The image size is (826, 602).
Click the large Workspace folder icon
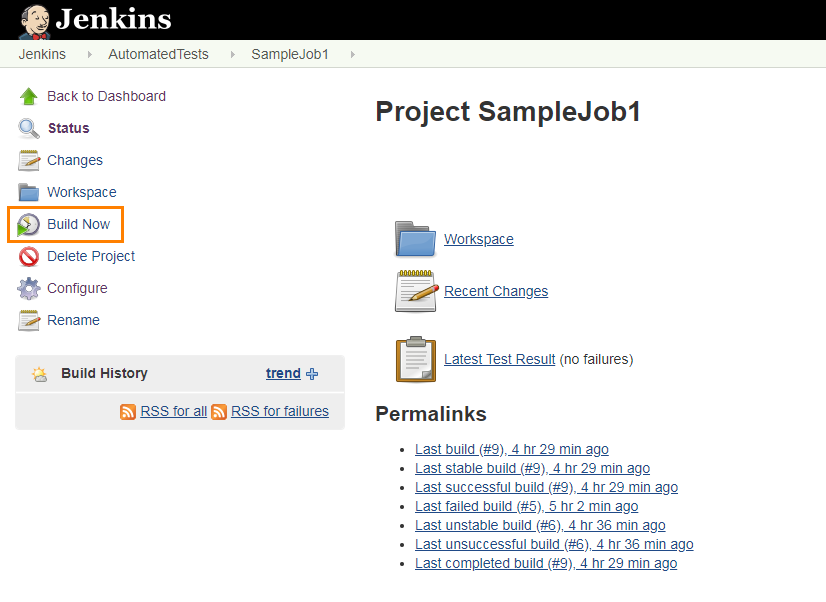(x=416, y=239)
